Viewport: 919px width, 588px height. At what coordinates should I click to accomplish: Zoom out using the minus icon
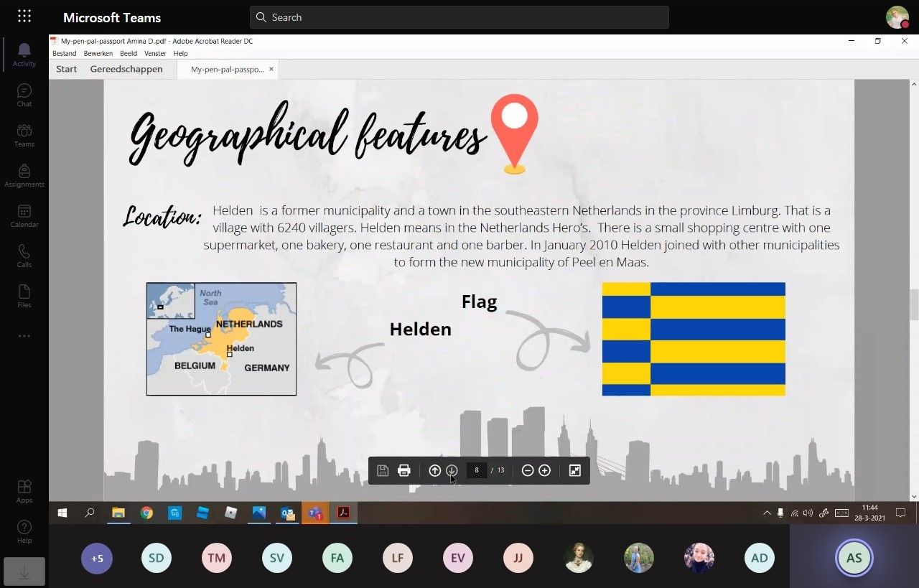pyautogui.click(x=528, y=470)
